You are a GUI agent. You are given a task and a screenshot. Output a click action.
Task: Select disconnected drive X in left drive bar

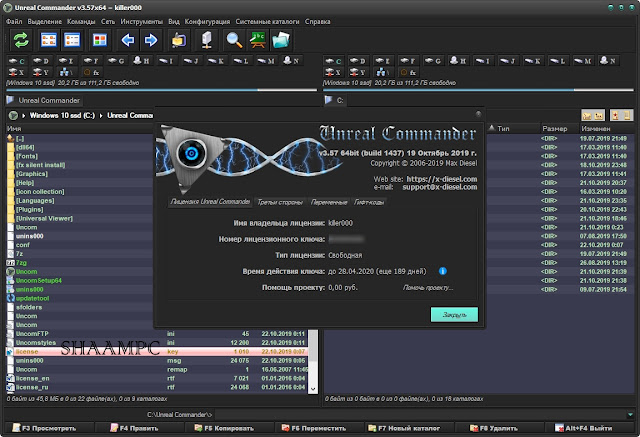[x=17, y=73]
